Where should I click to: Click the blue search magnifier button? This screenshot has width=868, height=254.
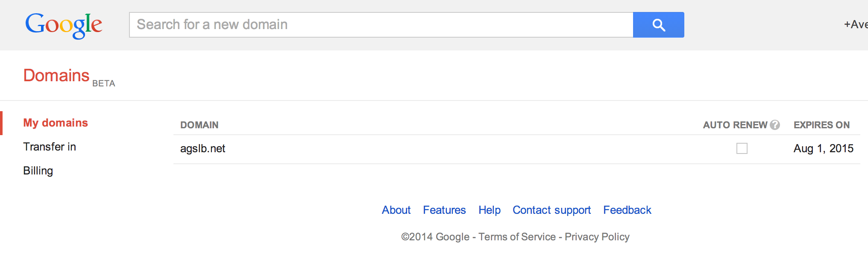pos(658,25)
